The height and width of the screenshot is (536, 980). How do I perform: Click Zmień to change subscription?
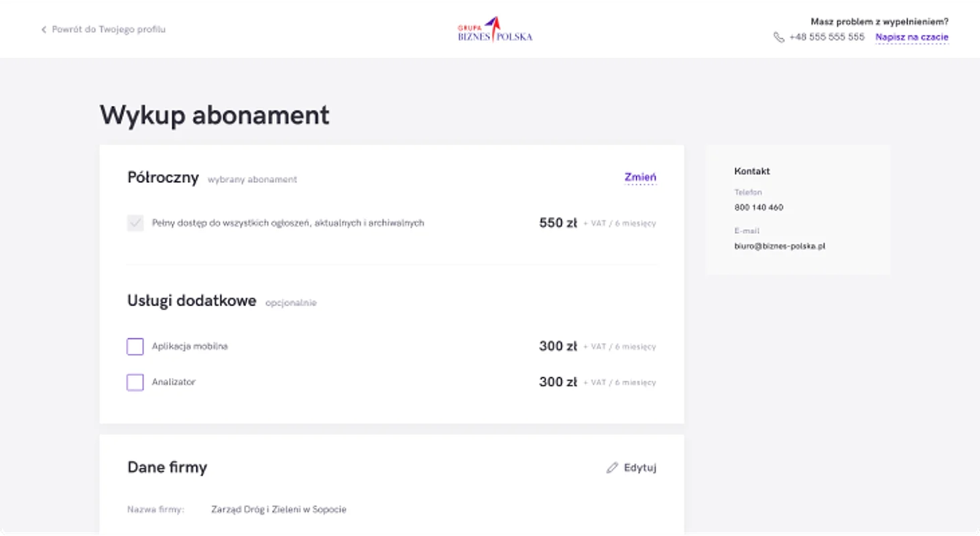640,178
